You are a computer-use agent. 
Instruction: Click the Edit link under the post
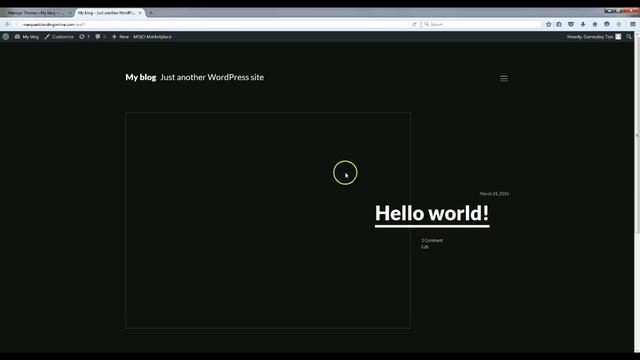coord(425,247)
